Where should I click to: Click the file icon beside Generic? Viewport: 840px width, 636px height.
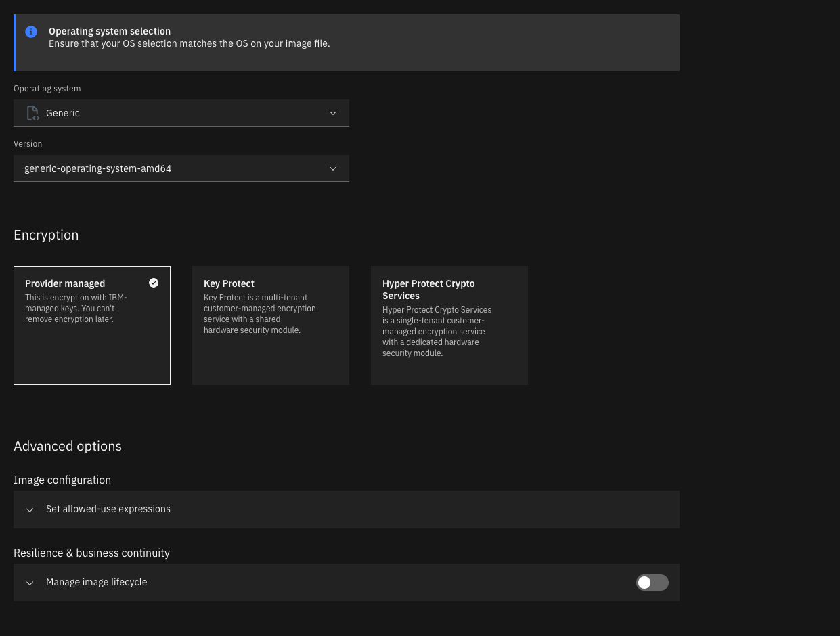pos(32,113)
